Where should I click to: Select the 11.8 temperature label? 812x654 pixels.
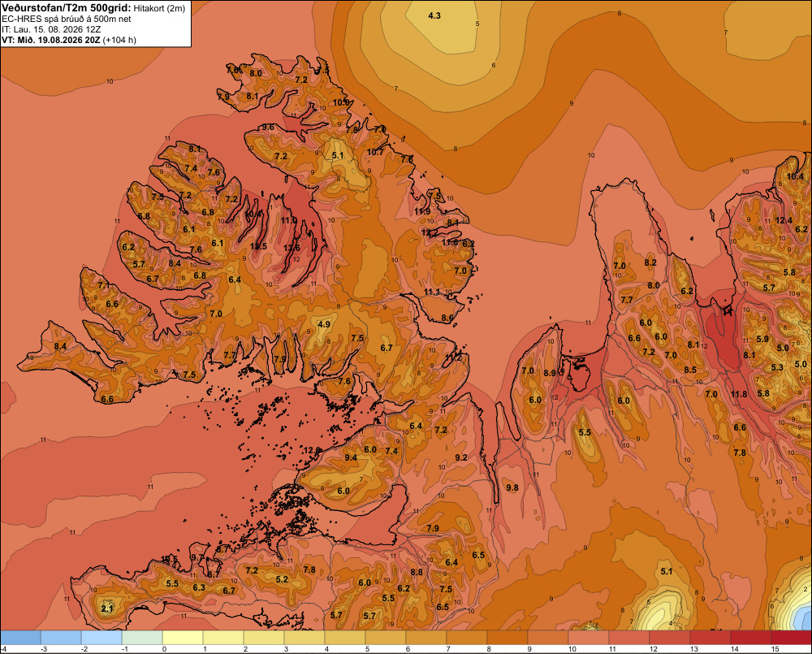pos(739,394)
